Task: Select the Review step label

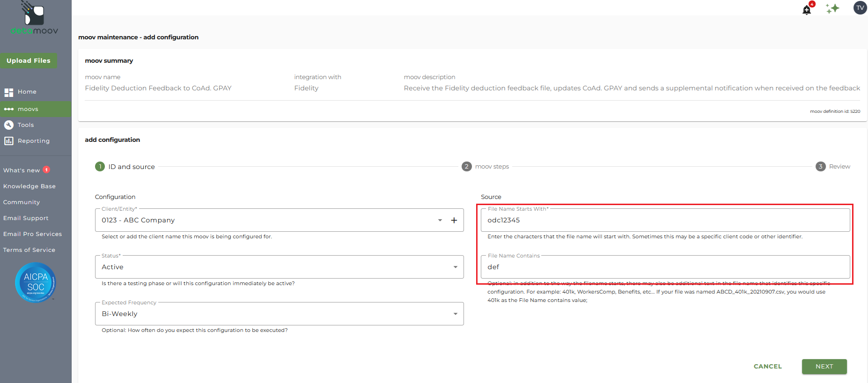Action: 839,167
